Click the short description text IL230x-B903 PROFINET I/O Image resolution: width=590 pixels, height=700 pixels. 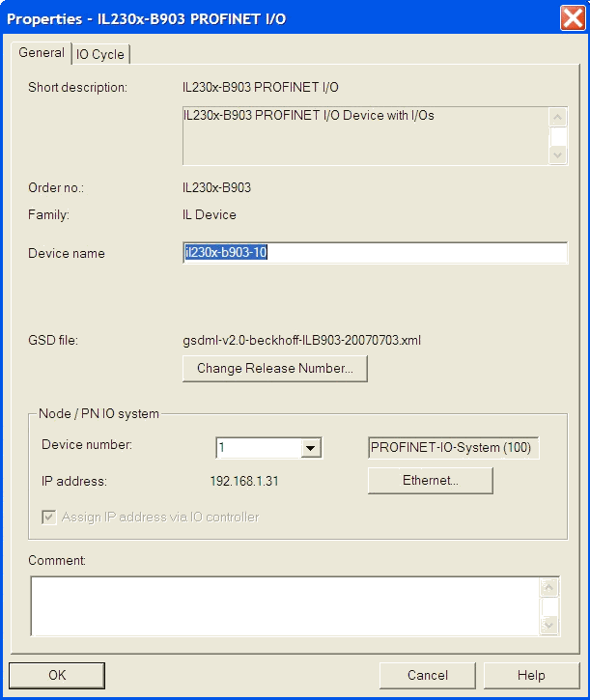(x=261, y=87)
